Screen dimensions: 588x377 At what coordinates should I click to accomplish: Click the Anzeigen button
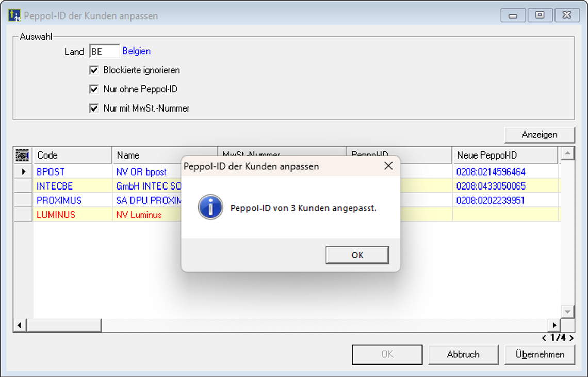point(539,134)
